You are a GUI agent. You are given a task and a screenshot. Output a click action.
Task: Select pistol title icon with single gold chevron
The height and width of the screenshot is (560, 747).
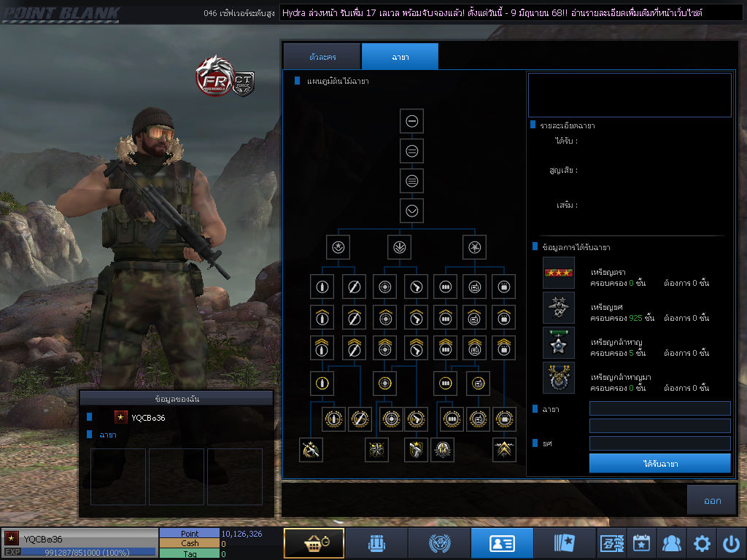(x=417, y=317)
